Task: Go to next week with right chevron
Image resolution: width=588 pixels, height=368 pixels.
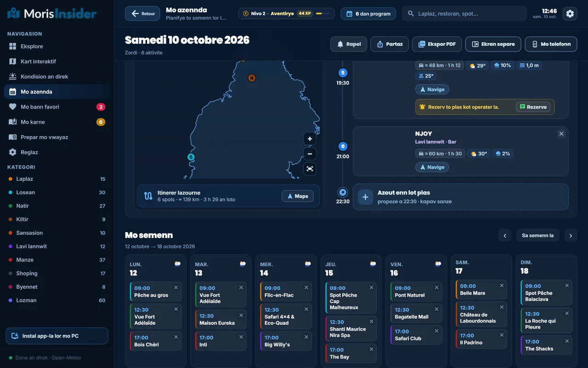Action: click(571, 236)
